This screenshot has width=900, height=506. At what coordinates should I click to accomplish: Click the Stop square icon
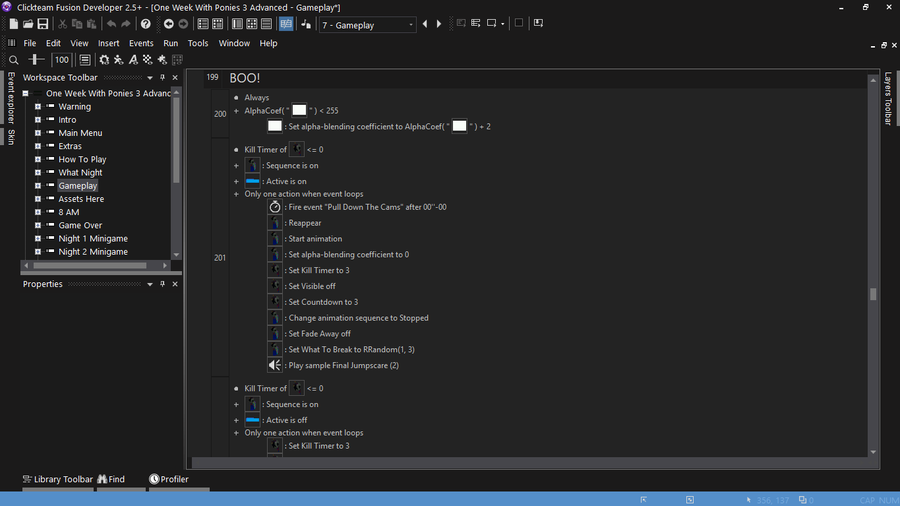click(519, 23)
